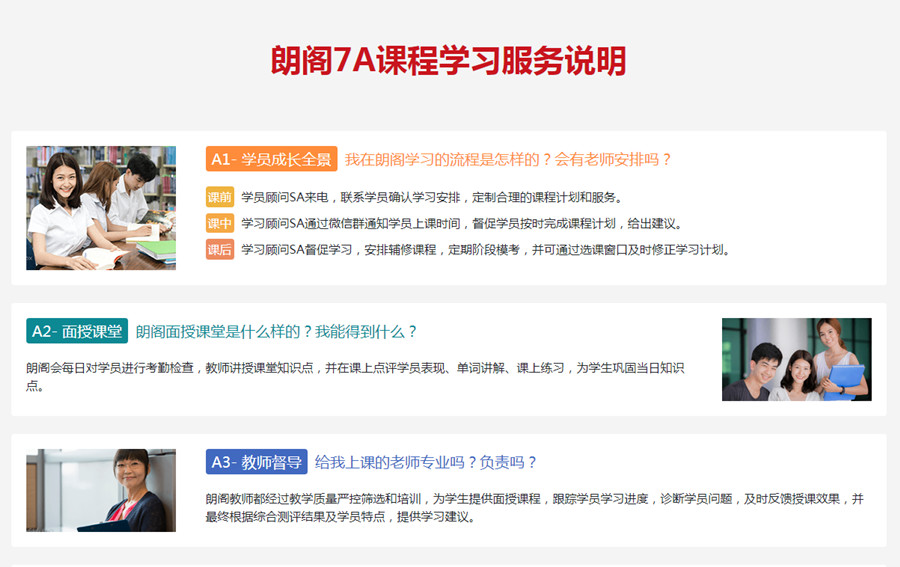900x567 pixels.
Task: Click the question 我在朗阁学习的流程是怎样的
Action: (x=508, y=159)
